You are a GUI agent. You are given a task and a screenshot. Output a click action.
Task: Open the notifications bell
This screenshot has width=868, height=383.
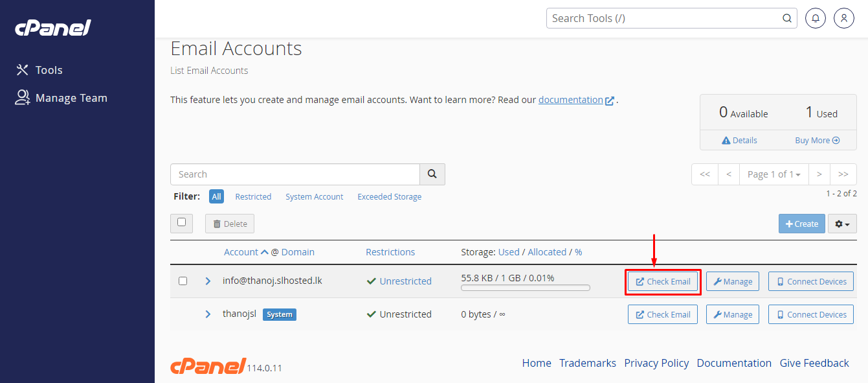(x=815, y=17)
